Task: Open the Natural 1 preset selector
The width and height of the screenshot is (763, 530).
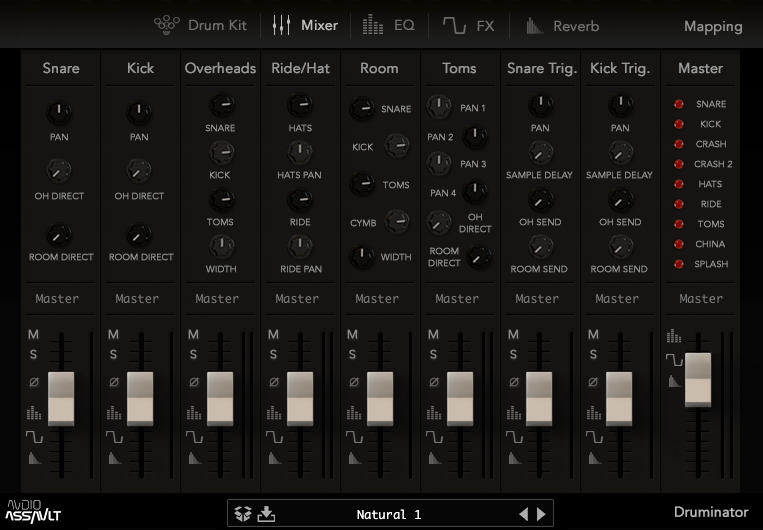Action: (389, 514)
